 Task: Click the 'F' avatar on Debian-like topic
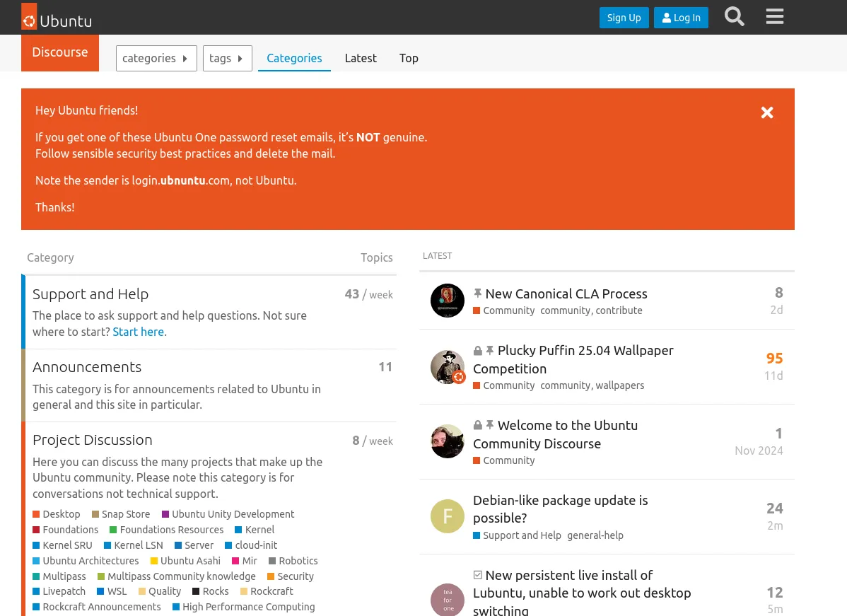coord(448,517)
